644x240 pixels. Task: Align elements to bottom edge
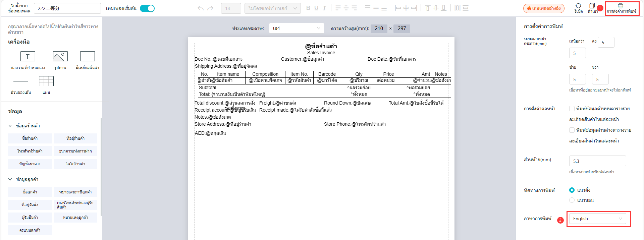pos(444,8)
